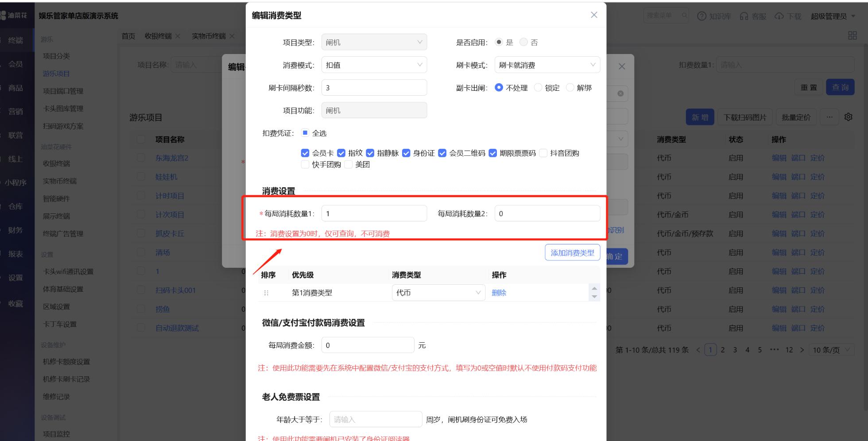Click the 重置 button

[x=809, y=87]
